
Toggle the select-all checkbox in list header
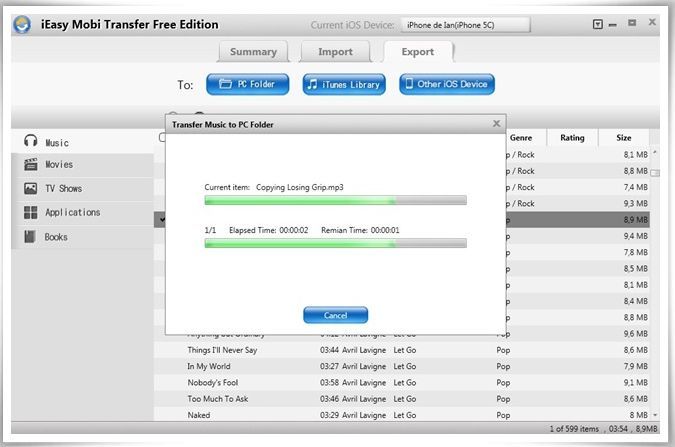[x=162, y=137]
